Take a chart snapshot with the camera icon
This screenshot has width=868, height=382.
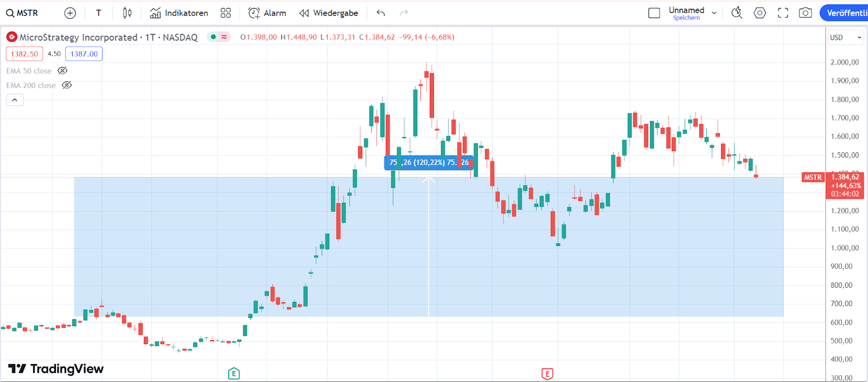[806, 13]
